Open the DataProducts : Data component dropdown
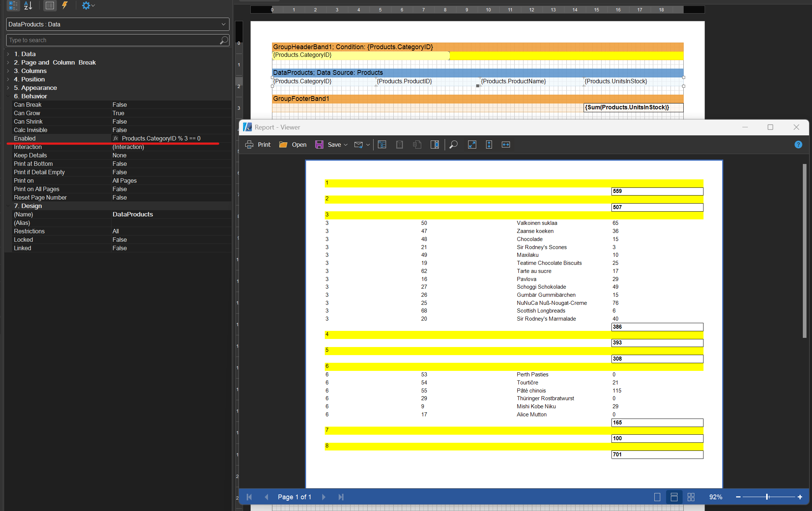Image resolution: width=812 pixels, height=511 pixels. pyautogui.click(x=118, y=24)
